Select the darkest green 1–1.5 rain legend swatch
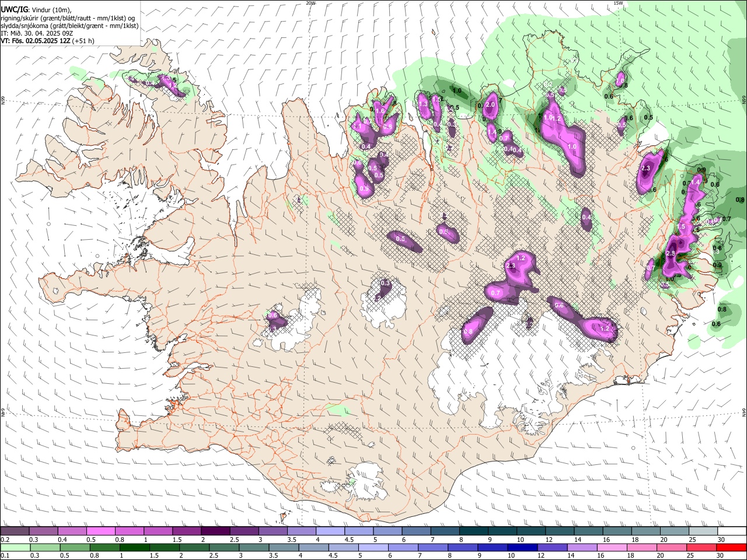The image size is (747, 560). [x=135, y=548]
